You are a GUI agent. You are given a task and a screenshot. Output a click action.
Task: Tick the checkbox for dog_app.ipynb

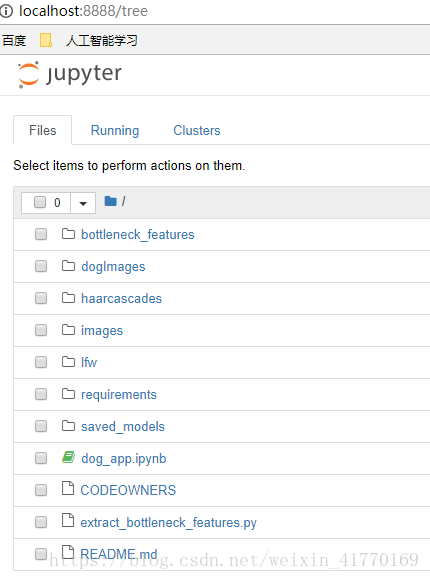[x=41, y=458]
